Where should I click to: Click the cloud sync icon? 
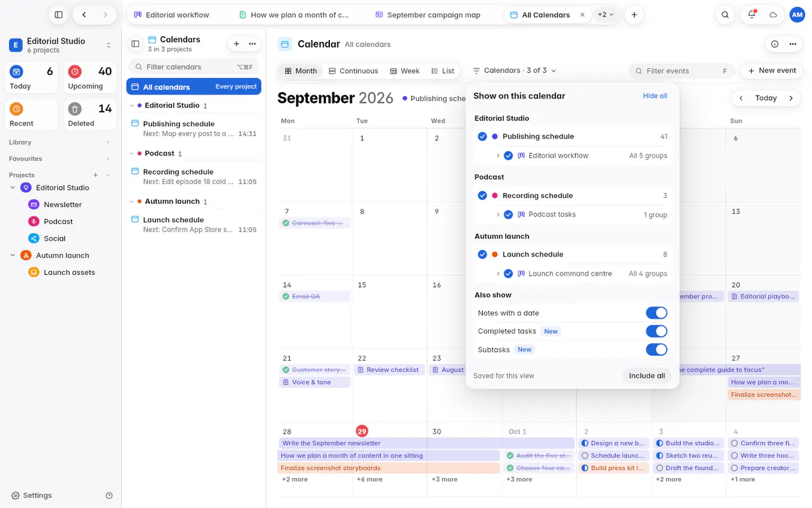coord(773,15)
